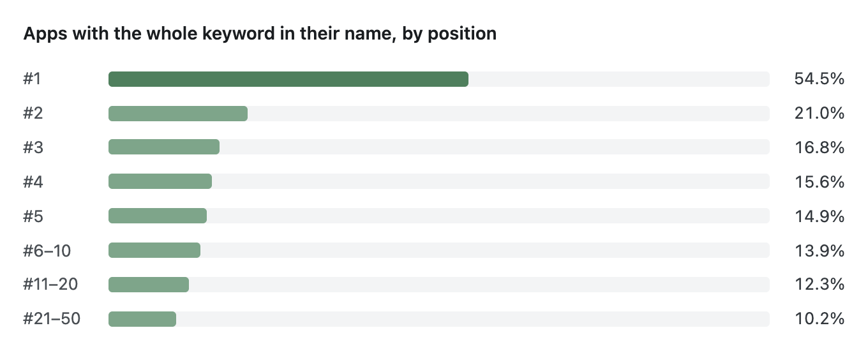Select the #6–10 row label
The height and width of the screenshot is (351, 868).
(47, 250)
